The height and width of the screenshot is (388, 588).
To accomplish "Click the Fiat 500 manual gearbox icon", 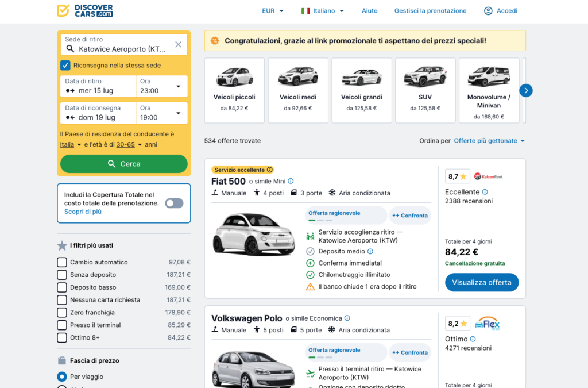I will (x=215, y=193).
